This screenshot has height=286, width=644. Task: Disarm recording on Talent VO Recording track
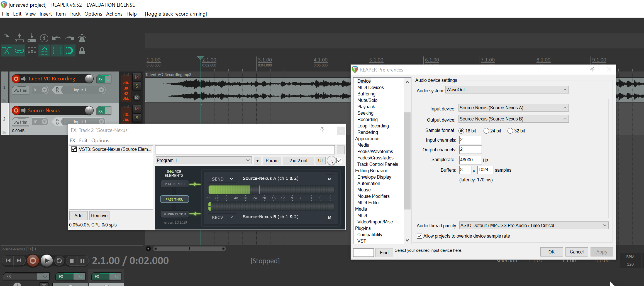coord(16,79)
